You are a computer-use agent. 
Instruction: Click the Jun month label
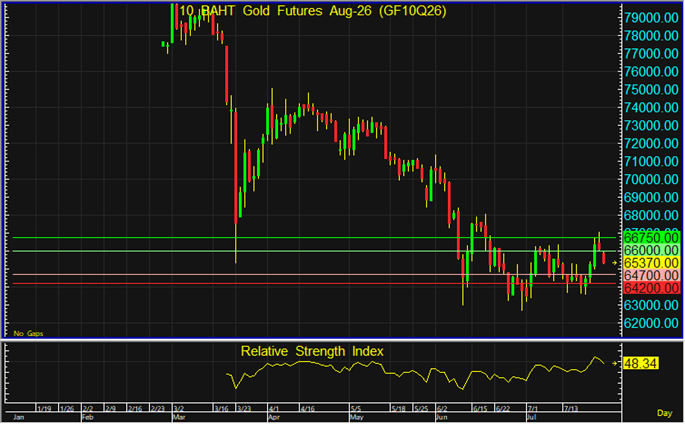click(x=442, y=417)
